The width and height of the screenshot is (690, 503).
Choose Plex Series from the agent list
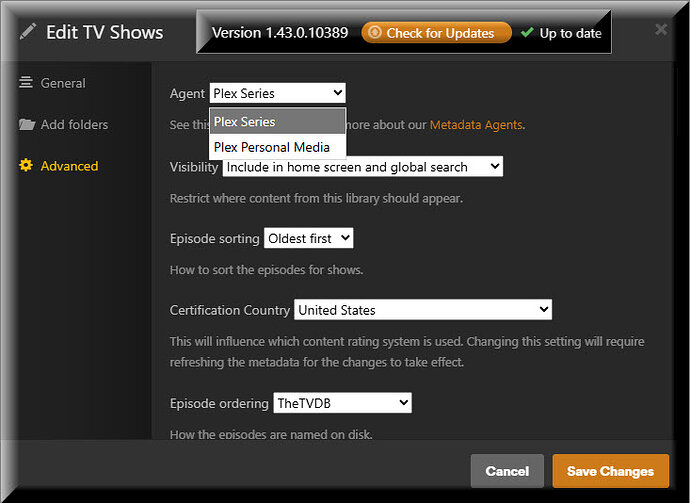[x=278, y=121]
